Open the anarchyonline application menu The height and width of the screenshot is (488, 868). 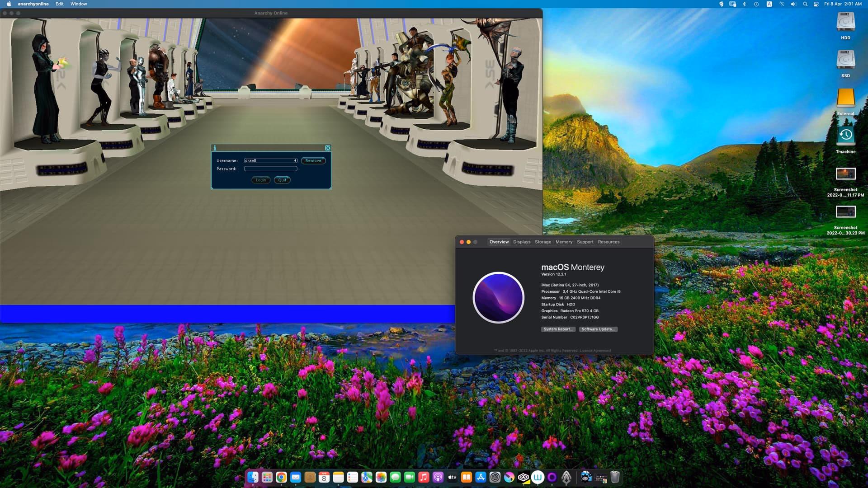(33, 4)
